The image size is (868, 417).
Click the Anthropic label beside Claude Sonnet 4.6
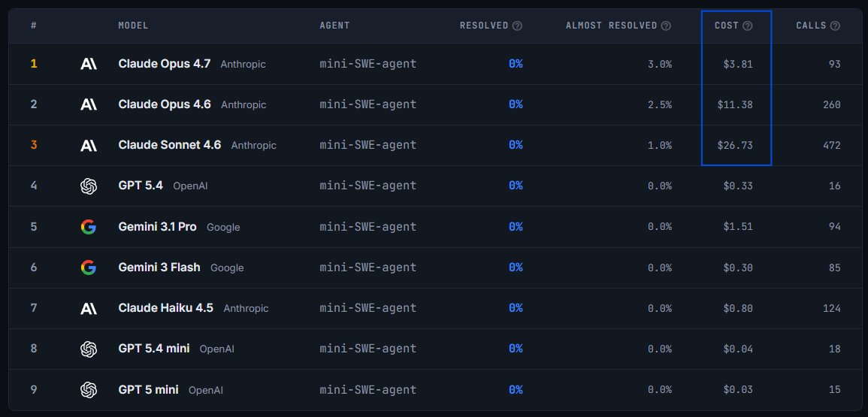point(253,146)
